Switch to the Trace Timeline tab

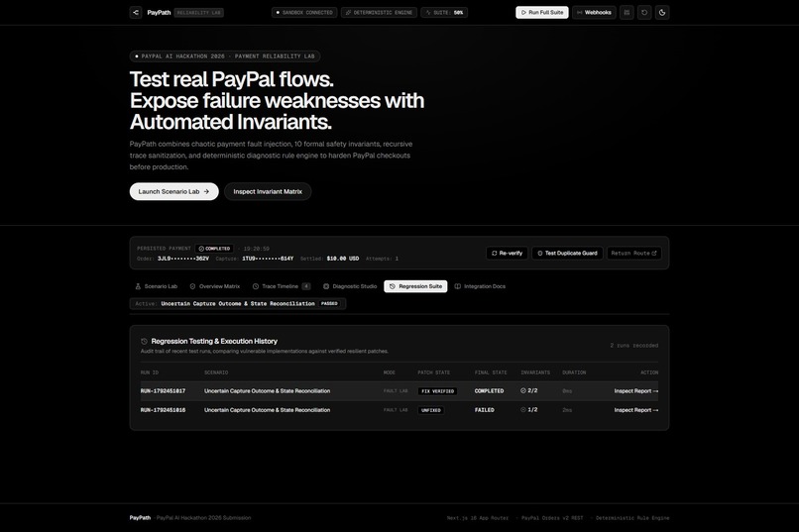281,286
